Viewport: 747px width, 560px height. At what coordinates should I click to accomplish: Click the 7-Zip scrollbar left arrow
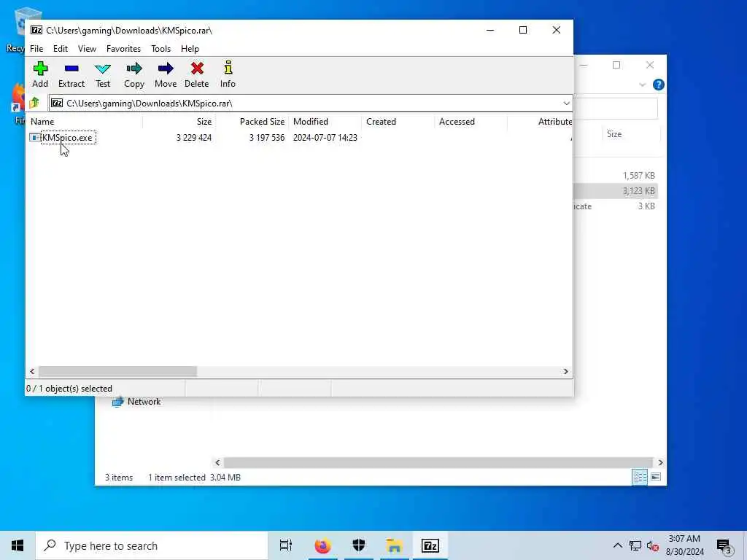click(x=32, y=371)
